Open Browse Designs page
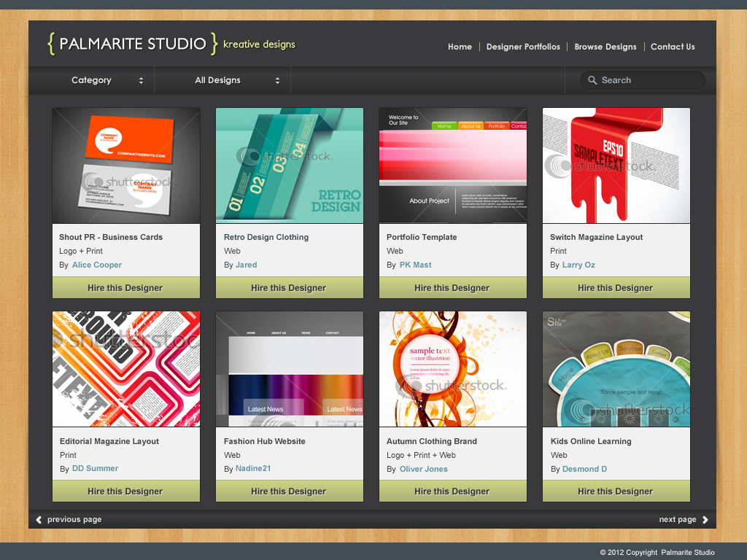747x560 pixels. [x=605, y=47]
